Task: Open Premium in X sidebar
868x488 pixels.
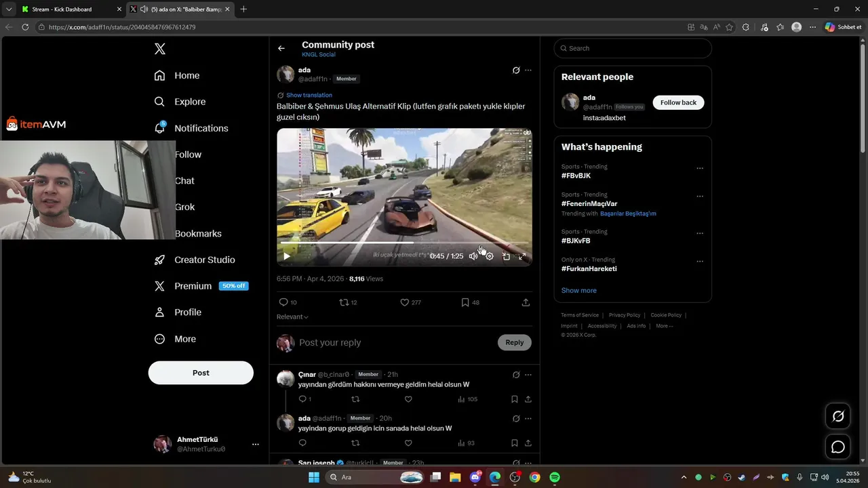Action: (201, 286)
